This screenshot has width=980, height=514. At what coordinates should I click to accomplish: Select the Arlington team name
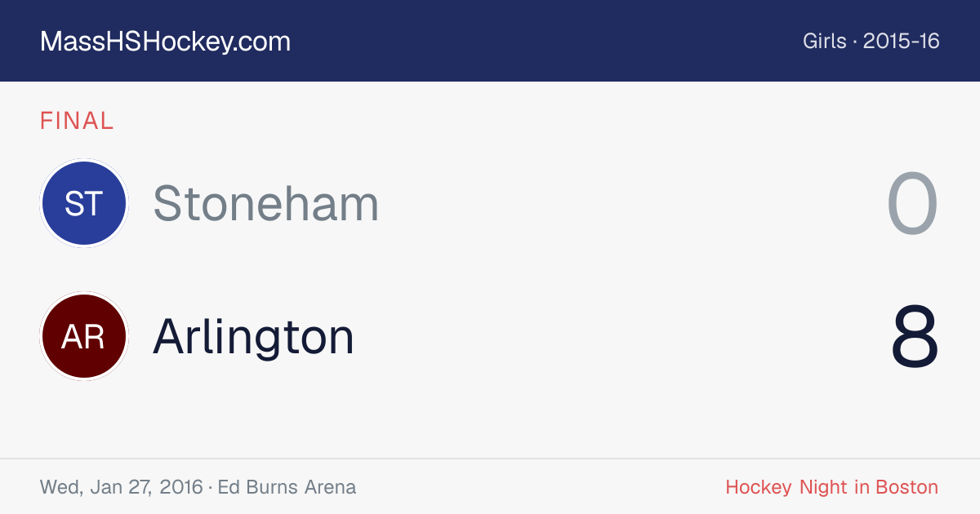(x=254, y=336)
